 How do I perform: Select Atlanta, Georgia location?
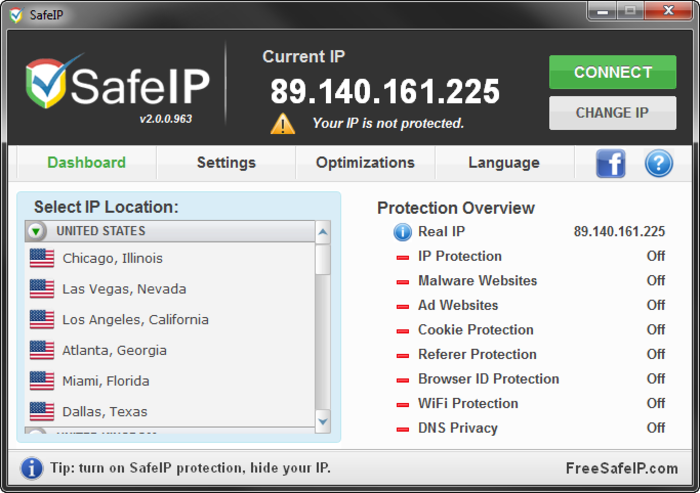pyautogui.click(x=170, y=351)
